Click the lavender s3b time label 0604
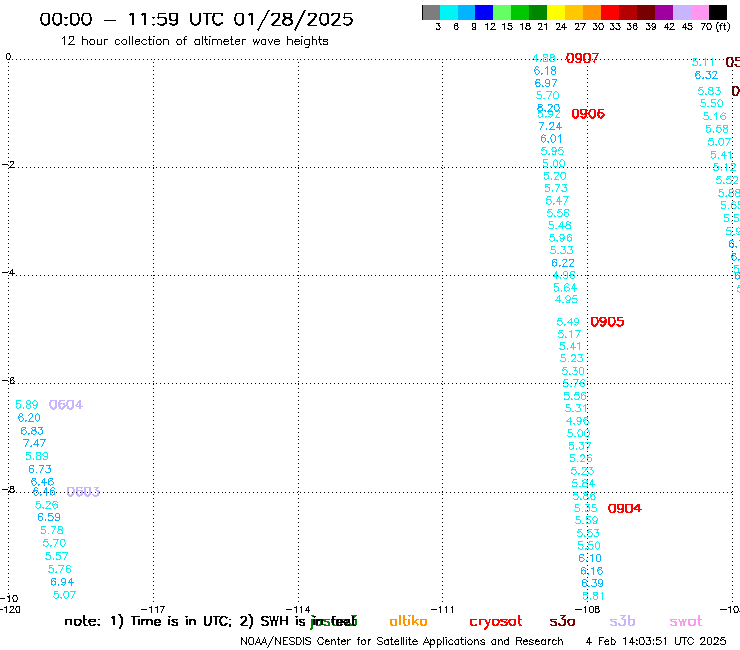This screenshot has height=650, width=740. [66, 405]
